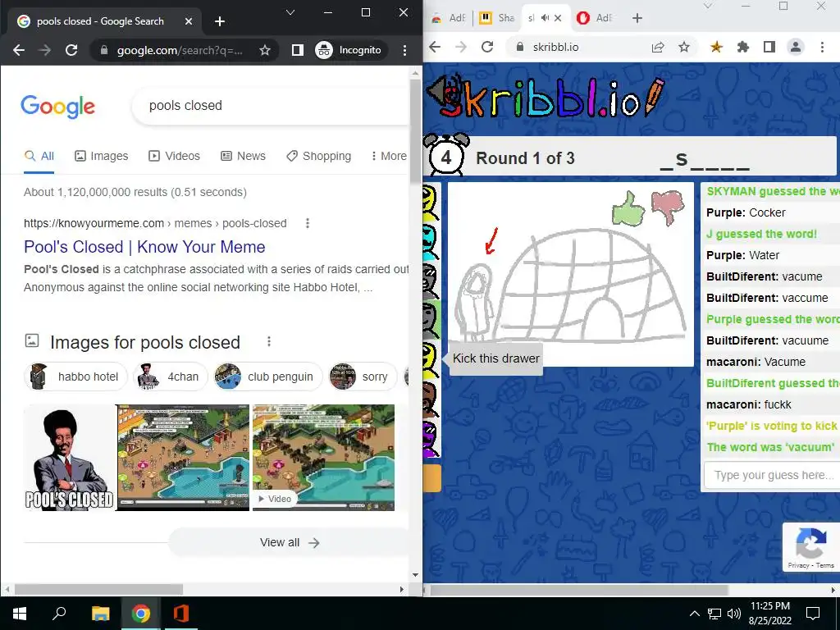840x630 pixels.
Task: Open the POOL'S CLOSED afro man thumbnail
Action: [70, 458]
